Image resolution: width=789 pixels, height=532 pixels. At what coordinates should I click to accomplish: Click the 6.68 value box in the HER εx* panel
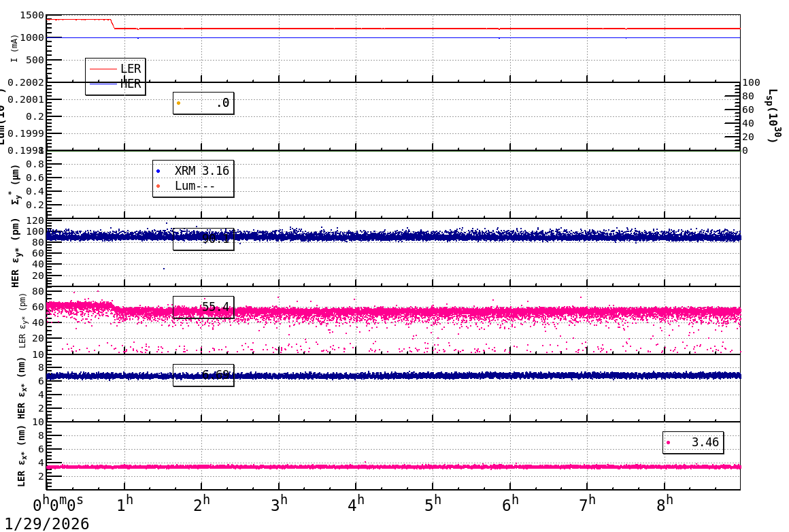point(203,375)
